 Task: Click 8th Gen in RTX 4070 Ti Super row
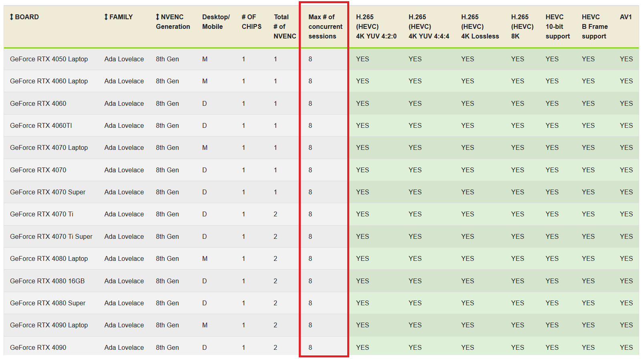[167, 236]
